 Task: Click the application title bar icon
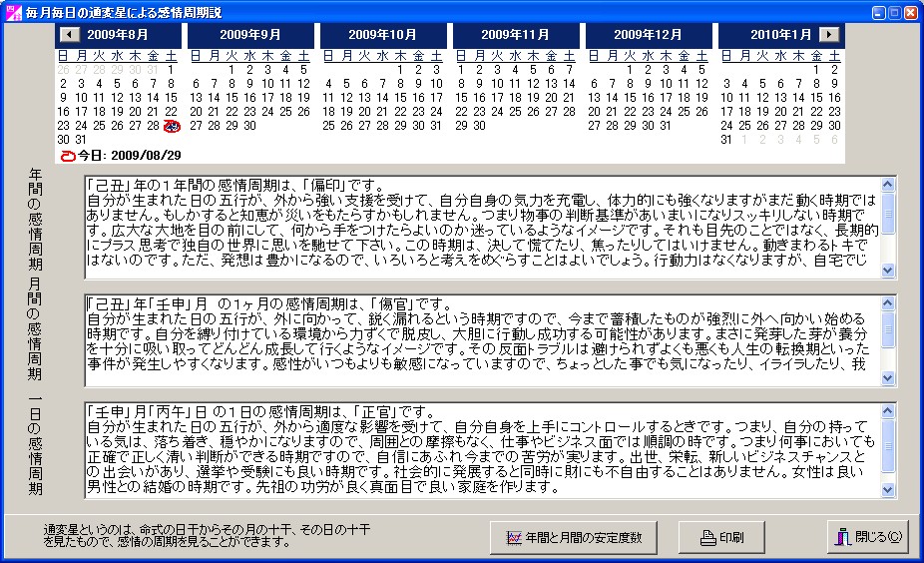[x=13, y=12]
